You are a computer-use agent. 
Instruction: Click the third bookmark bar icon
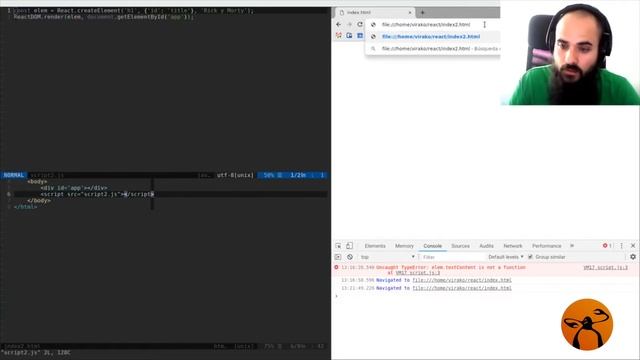tap(360, 36)
